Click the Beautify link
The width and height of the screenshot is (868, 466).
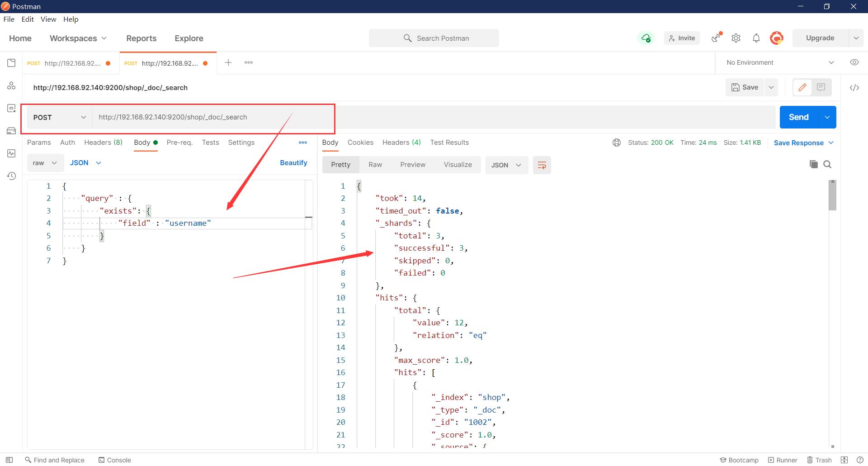pos(293,163)
